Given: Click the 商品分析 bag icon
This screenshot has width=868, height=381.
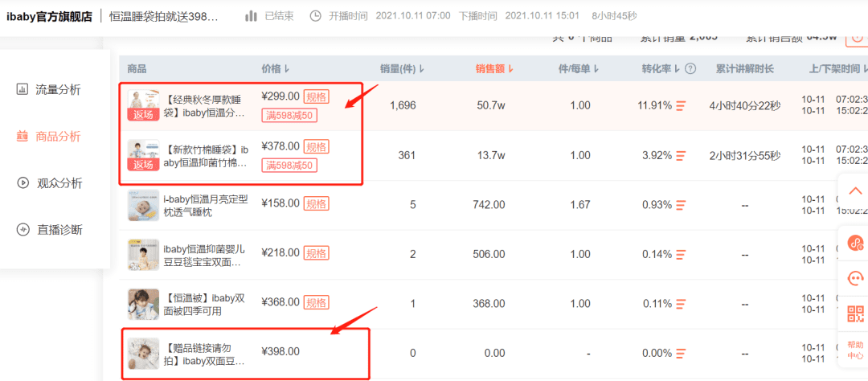Looking at the screenshot, I should [23, 136].
